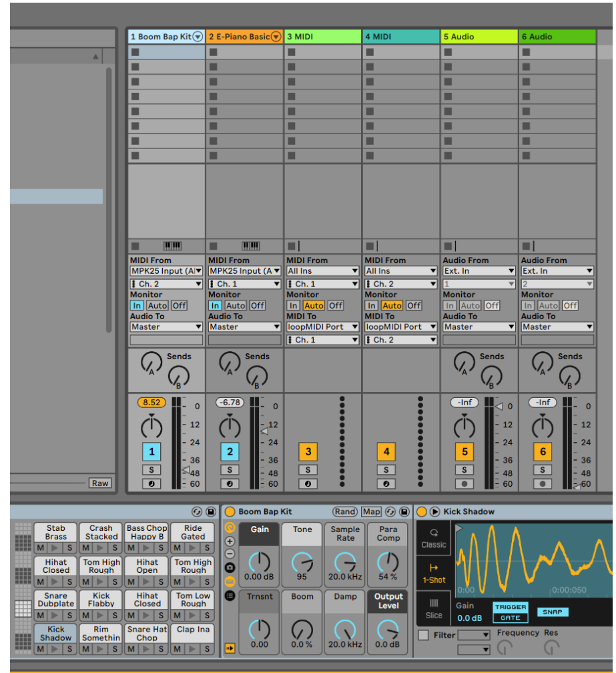
Task: Open track 2 Audio To Master dropdown
Action: click(x=244, y=326)
